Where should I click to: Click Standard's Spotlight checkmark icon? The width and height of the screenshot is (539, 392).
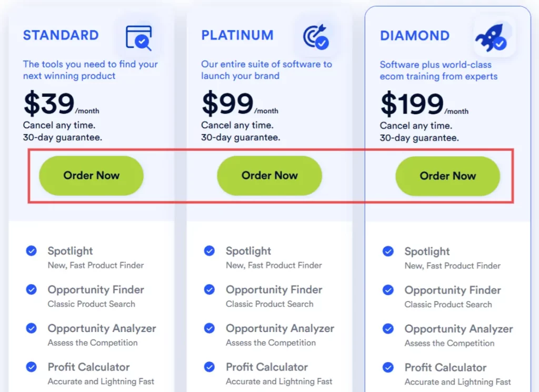coord(32,251)
